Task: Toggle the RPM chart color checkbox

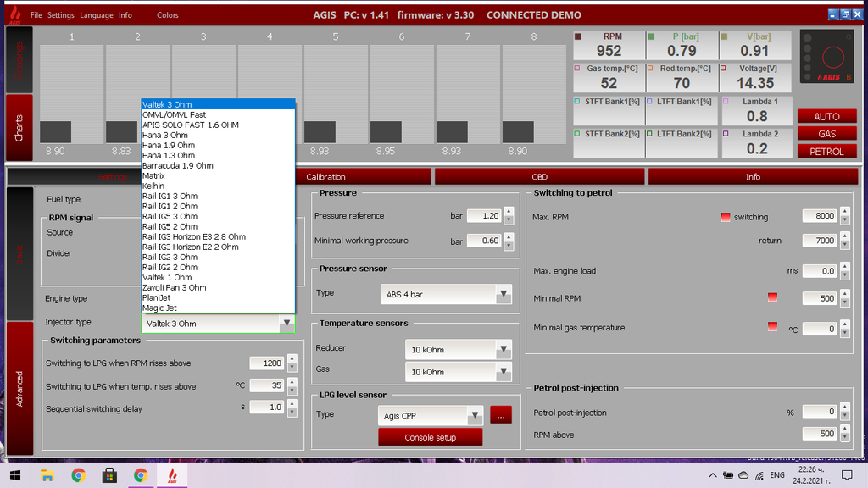Action: coord(578,36)
